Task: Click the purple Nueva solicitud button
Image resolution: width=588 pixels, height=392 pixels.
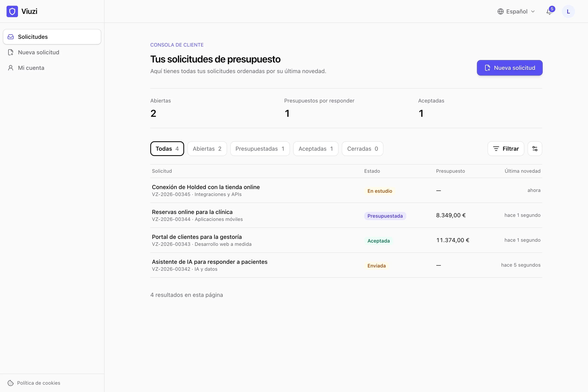Action: tap(510, 68)
